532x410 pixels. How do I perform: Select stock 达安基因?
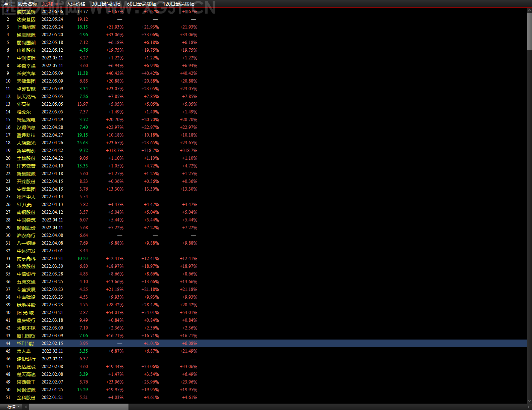[26, 19]
